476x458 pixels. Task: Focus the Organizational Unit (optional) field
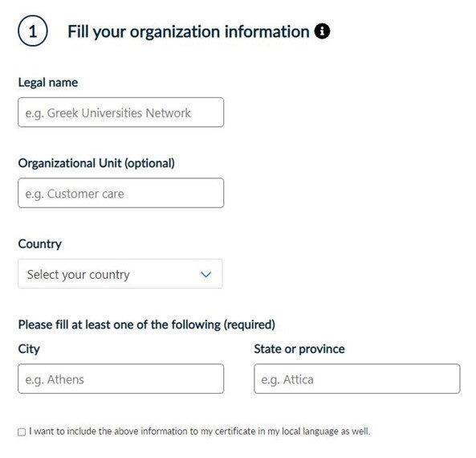(x=121, y=193)
